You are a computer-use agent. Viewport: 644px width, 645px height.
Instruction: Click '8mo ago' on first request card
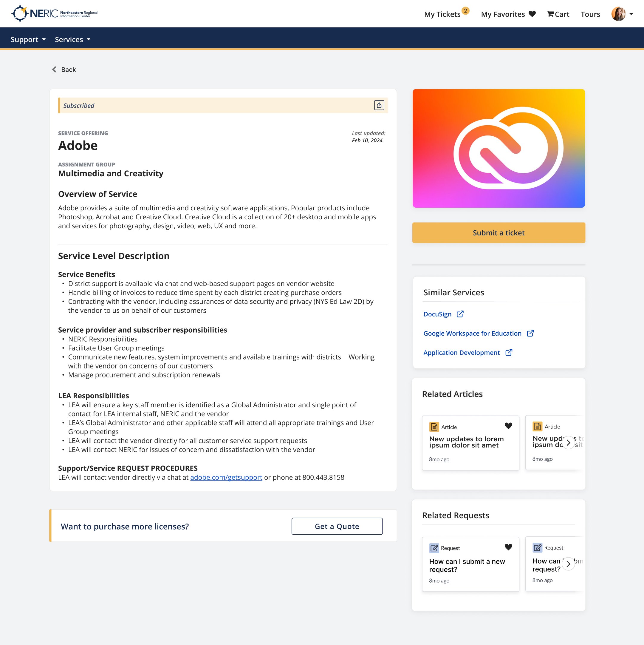[439, 581]
